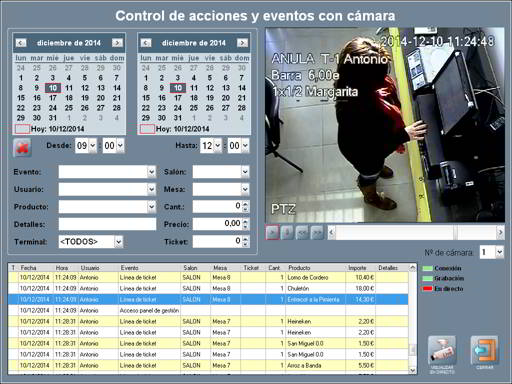
Task: Pause the video with the second playback button
Action: tap(287, 232)
